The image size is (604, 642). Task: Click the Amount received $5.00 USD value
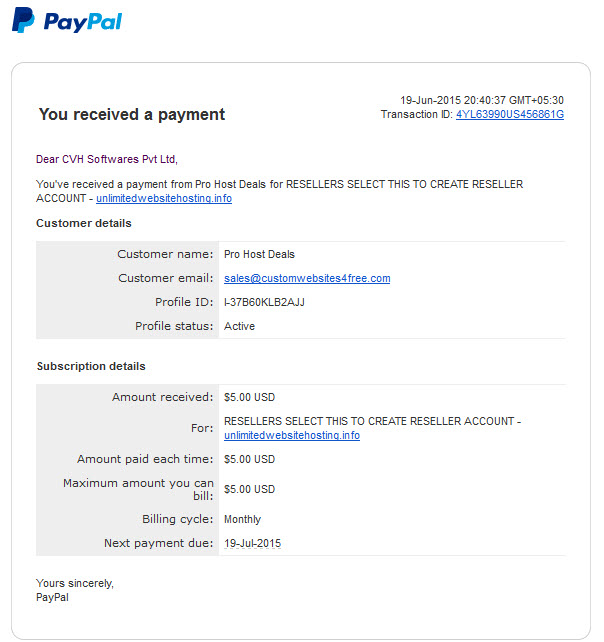pyautogui.click(x=249, y=397)
